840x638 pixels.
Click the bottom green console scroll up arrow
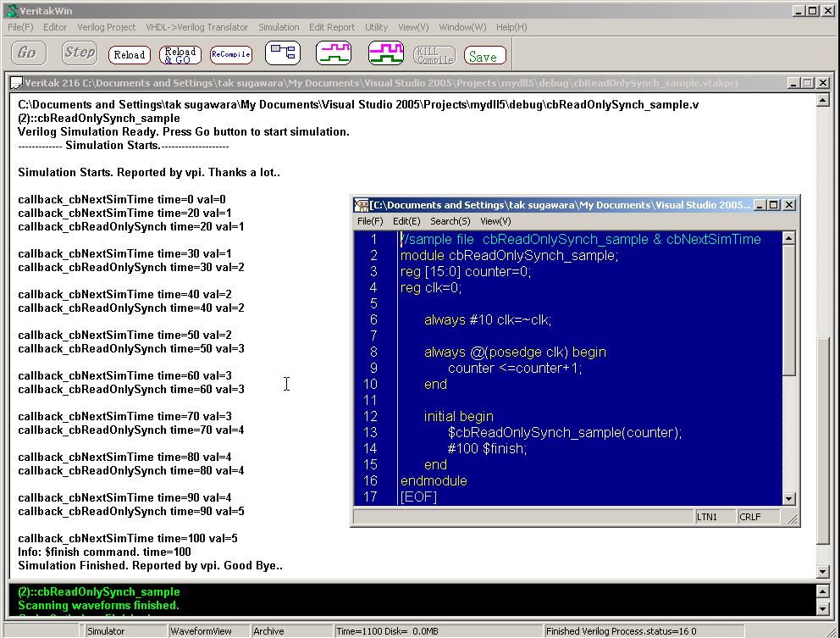(x=823, y=591)
